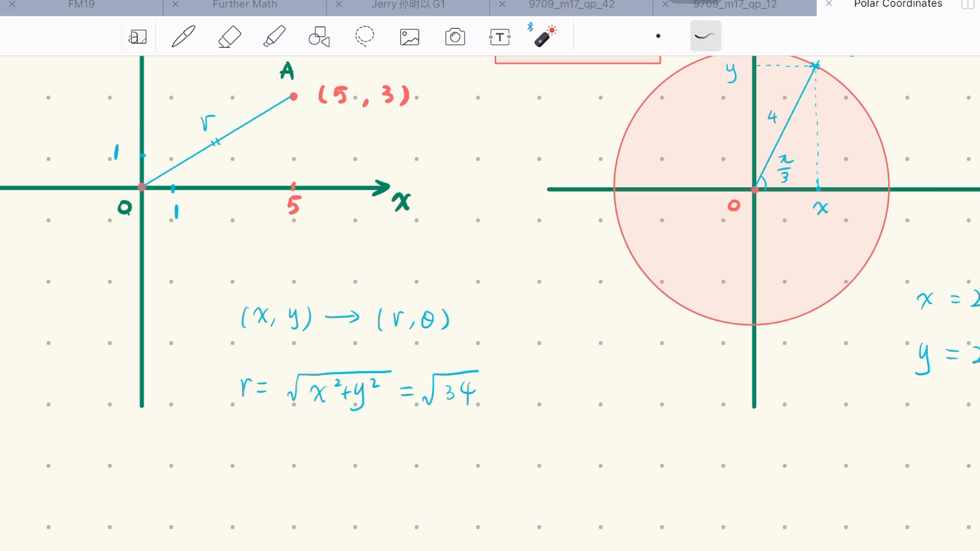Open the Image insert tool
This screenshot has height=551, width=980.
coord(410,37)
